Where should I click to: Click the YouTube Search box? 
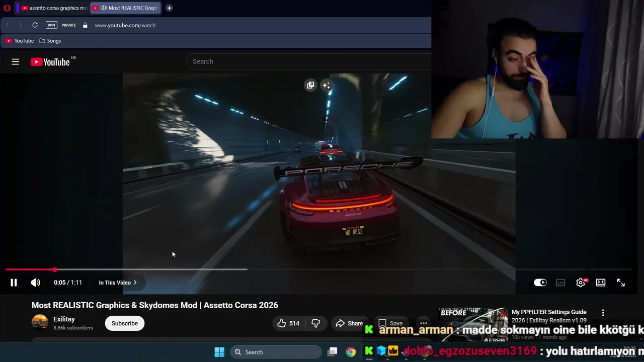tap(309, 61)
